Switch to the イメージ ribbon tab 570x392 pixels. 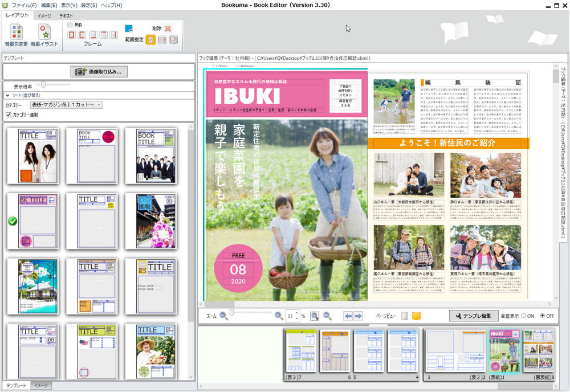[44, 16]
